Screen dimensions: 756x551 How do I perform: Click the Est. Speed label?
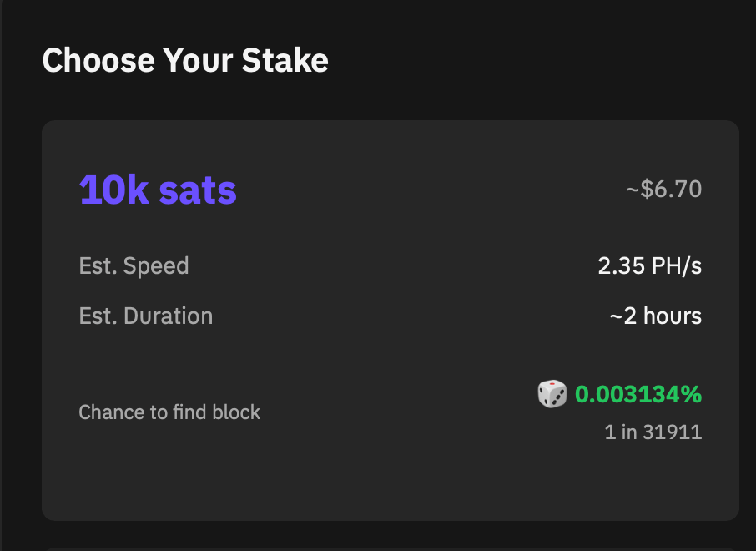(x=134, y=265)
